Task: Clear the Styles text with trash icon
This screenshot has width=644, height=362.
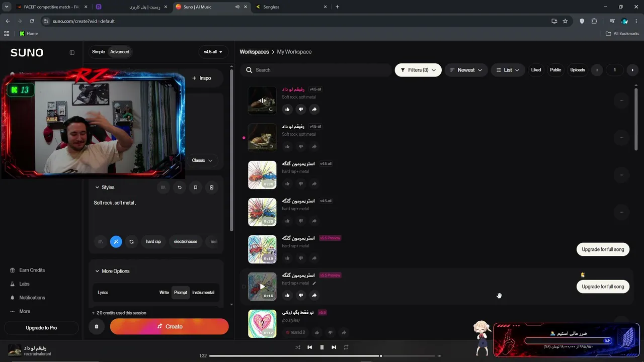Action: tap(211, 188)
